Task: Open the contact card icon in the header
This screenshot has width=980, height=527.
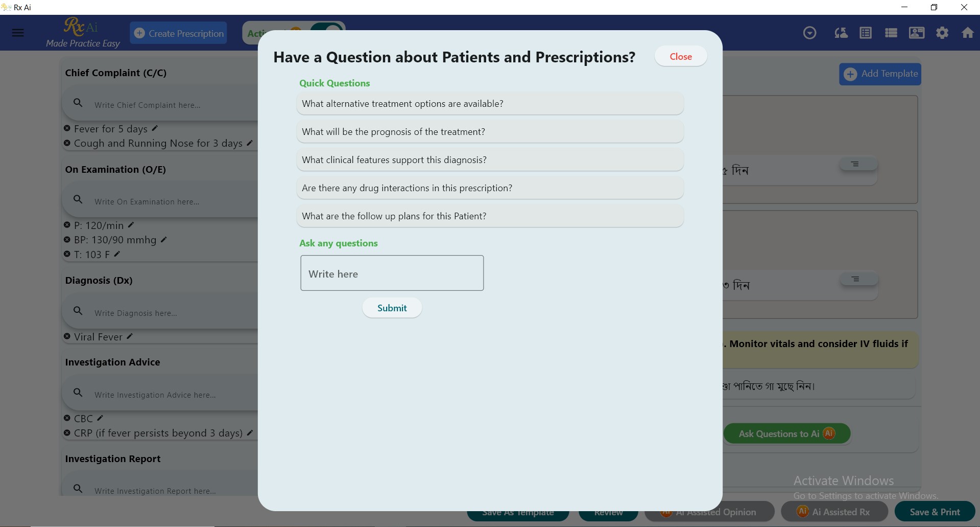Action: (x=916, y=33)
